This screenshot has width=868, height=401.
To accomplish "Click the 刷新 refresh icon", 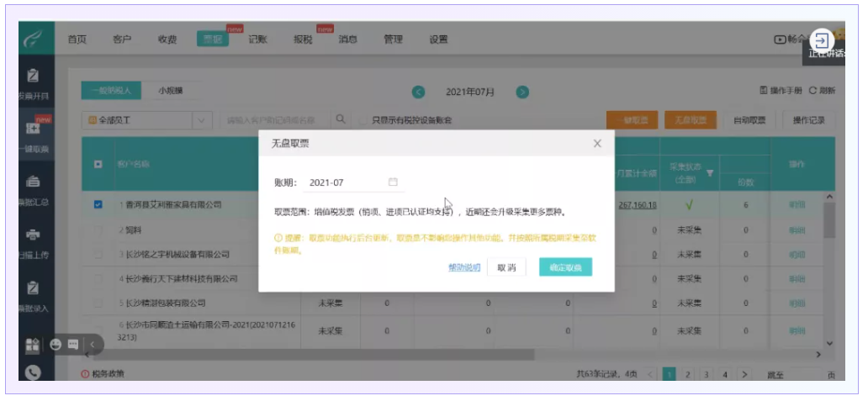I will (x=813, y=91).
